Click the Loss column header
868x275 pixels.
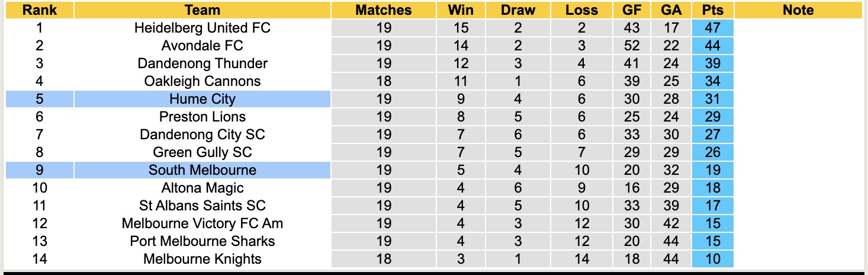[x=581, y=10]
